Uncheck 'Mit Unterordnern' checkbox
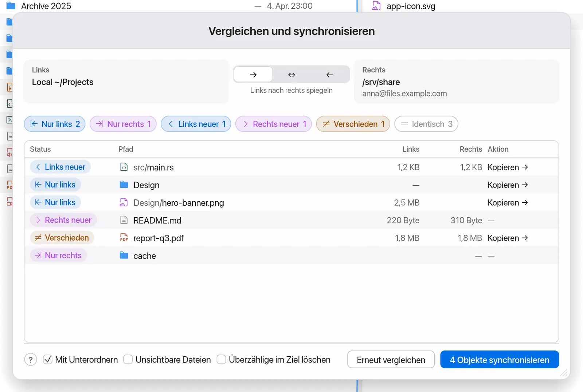Viewport: 583px width, 392px height. coord(48,360)
